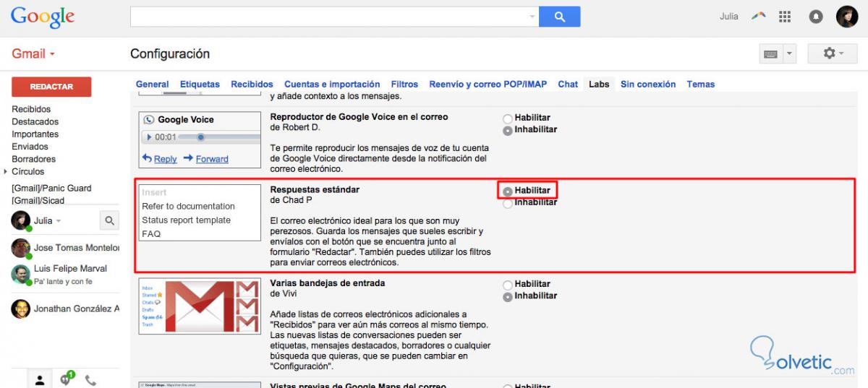868x388 pixels.
Task: Click Julia's avatar in the chat list
Action: click(x=20, y=220)
